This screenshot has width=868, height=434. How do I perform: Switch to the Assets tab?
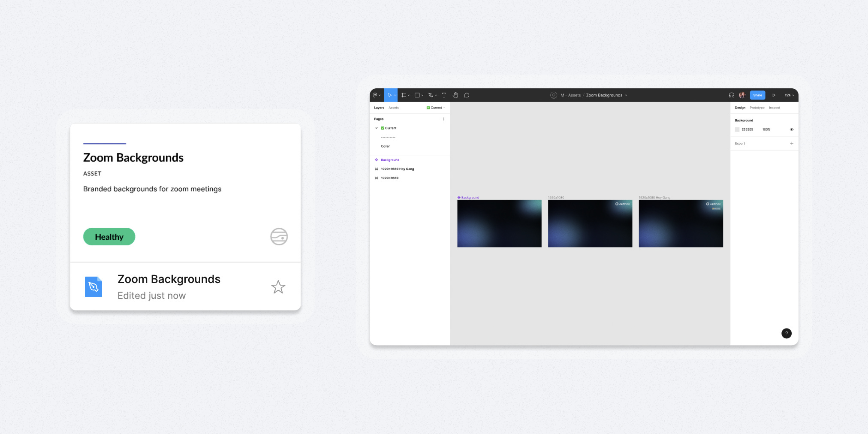(x=393, y=108)
